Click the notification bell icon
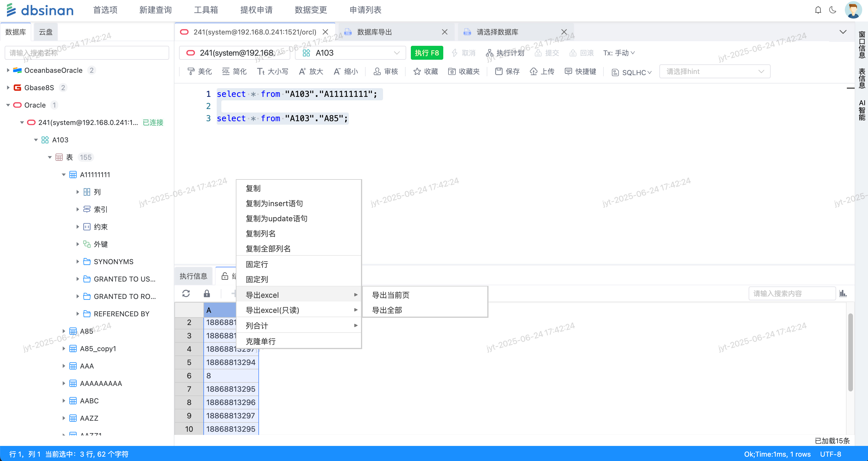 point(818,10)
